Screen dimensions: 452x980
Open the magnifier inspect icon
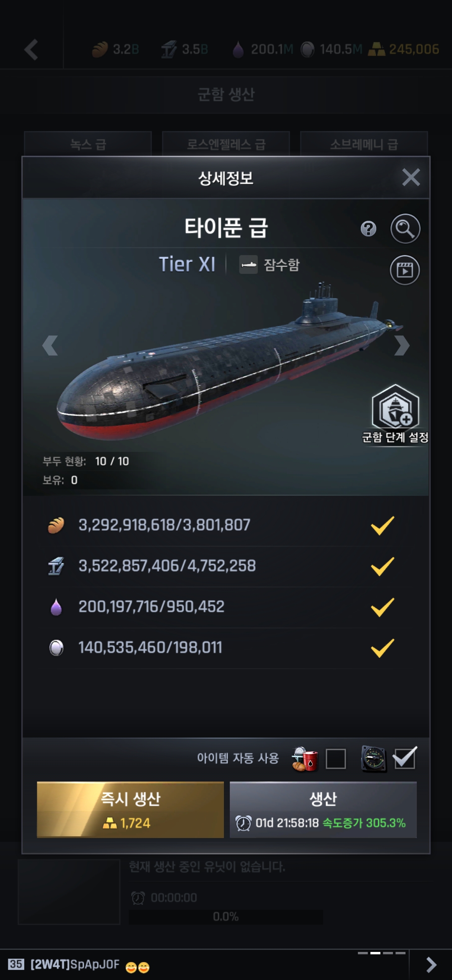[x=405, y=229]
